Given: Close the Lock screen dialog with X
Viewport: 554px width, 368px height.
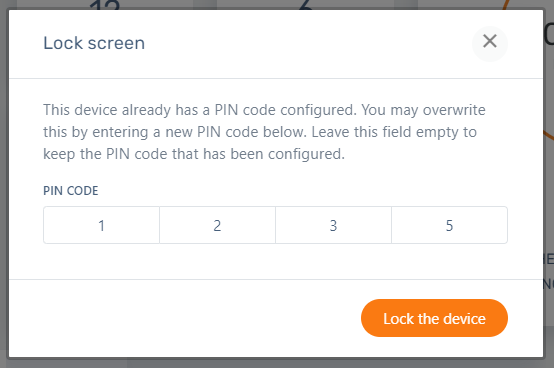Looking at the screenshot, I should (490, 43).
